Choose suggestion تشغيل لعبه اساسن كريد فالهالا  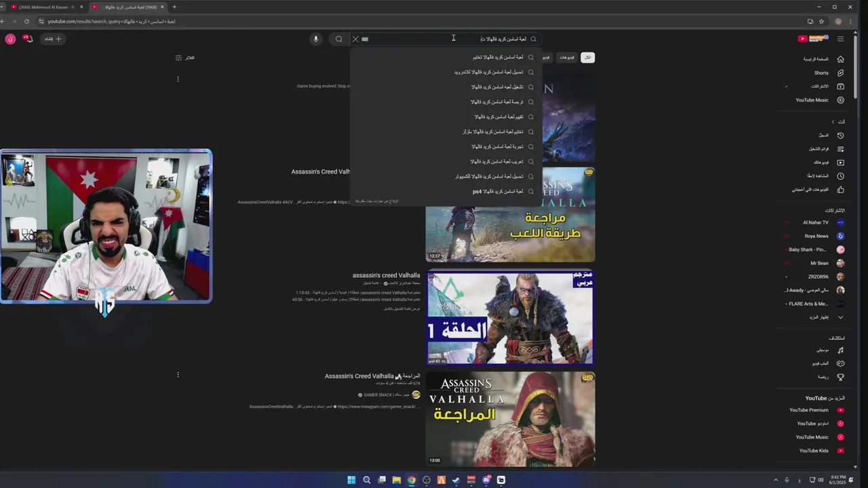tap(446, 87)
